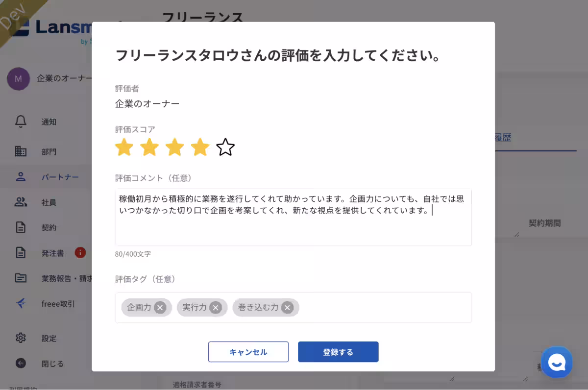Open notifications via the bell icon
This screenshot has height=390, width=588.
click(20, 122)
